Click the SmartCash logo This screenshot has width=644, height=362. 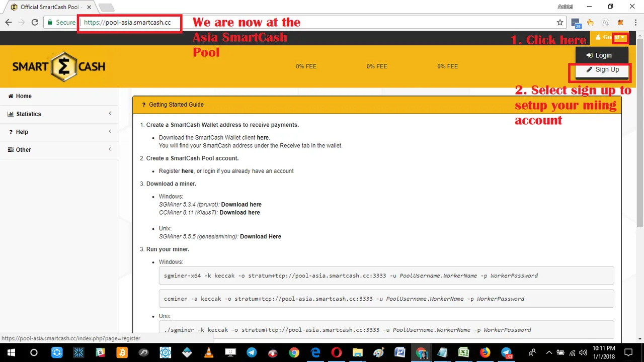(59, 66)
